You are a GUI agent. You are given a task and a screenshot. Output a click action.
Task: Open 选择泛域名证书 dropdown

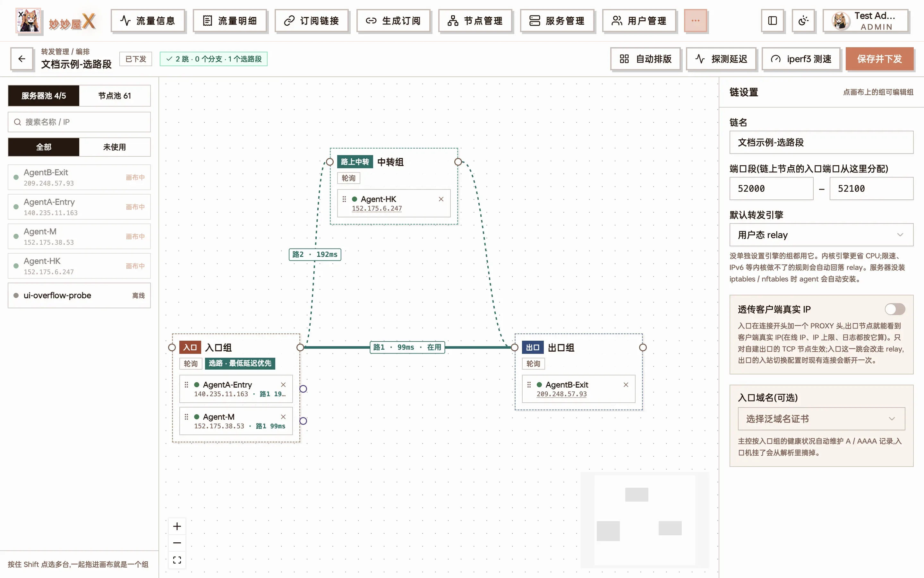point(821,419)
